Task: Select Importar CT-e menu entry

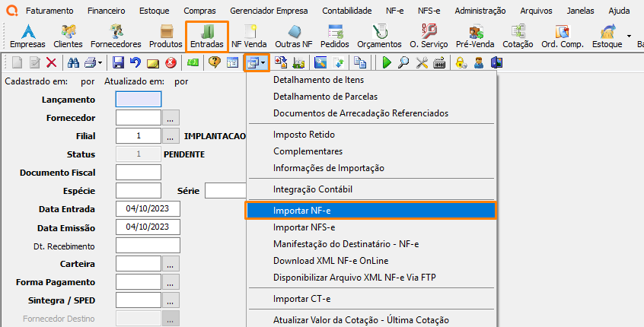Action: pyautogui.click(x=371, y=299)
